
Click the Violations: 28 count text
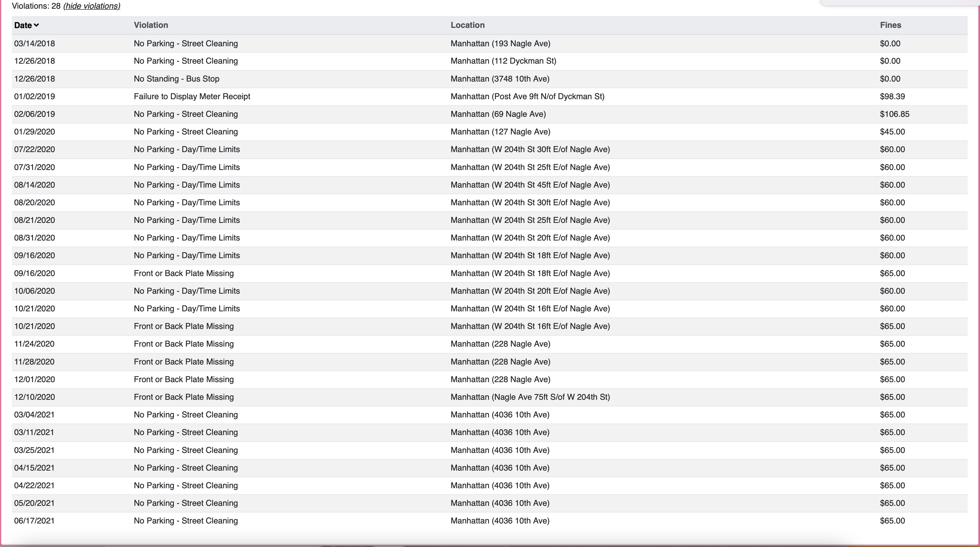tap(36, 6)
